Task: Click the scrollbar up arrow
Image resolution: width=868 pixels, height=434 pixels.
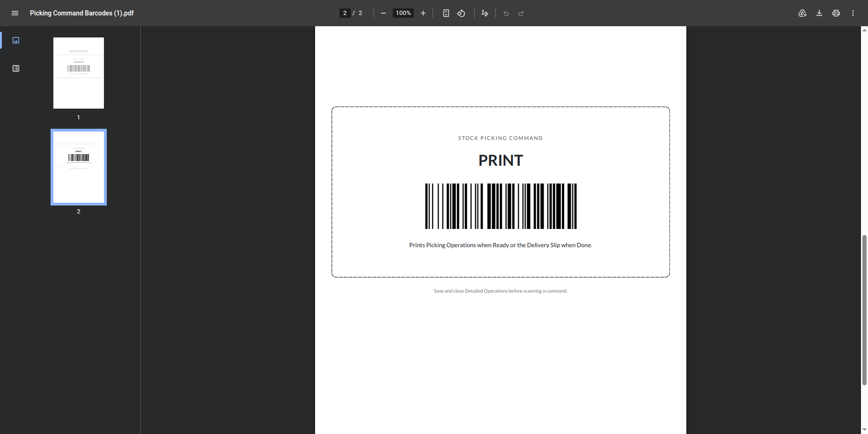Action: 864,30
